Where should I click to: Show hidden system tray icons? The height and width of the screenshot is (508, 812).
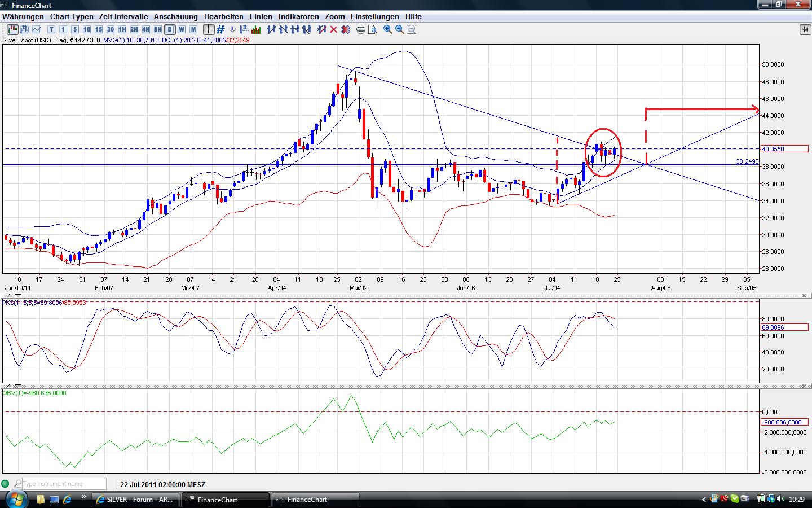coord(704,500)
